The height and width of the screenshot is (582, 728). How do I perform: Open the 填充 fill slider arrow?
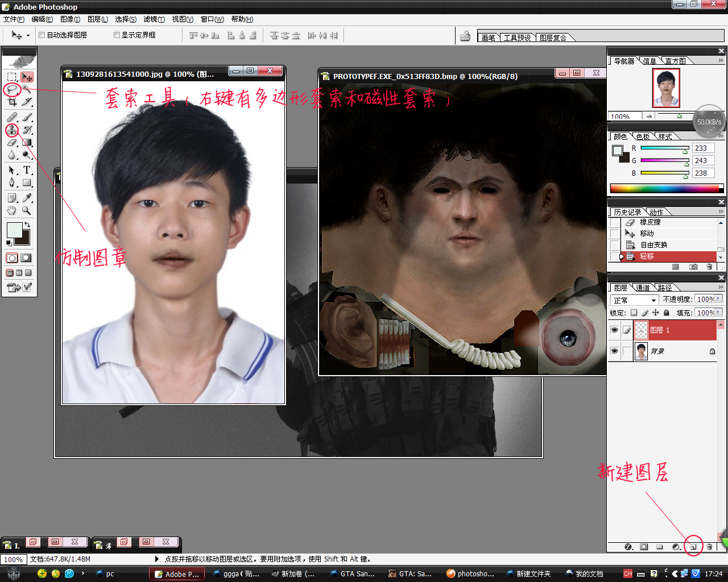point(719,313)
